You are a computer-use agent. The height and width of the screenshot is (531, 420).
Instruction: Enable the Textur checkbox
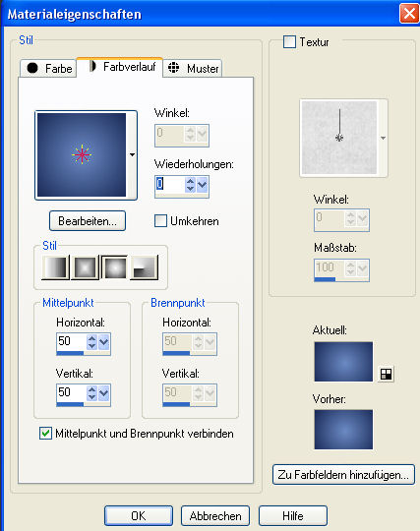[x=289, y=42]
